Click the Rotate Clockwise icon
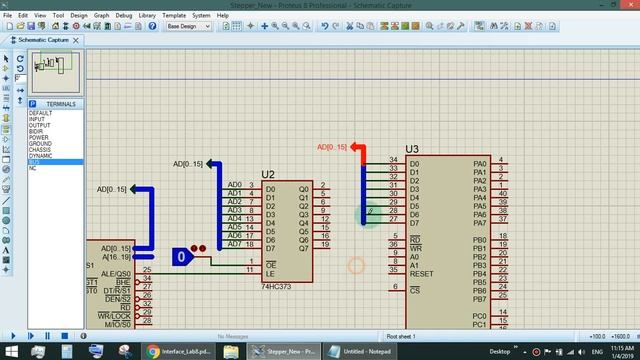Screen dimensions: 640x360 pyautogui.click(x=20, y=59)
